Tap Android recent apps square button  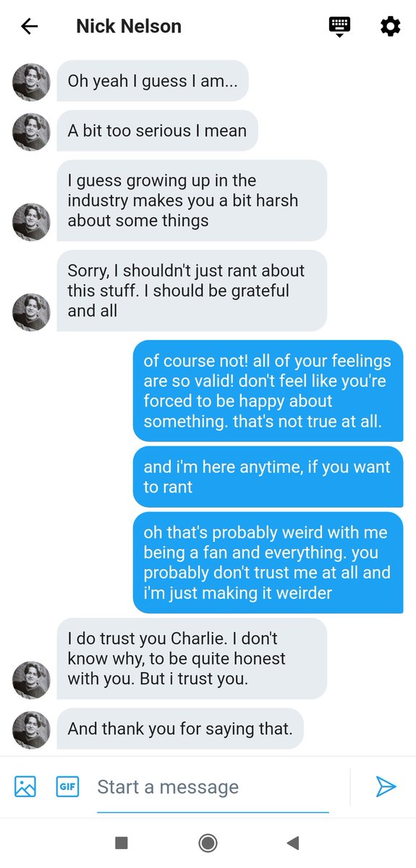click(122, 843)
